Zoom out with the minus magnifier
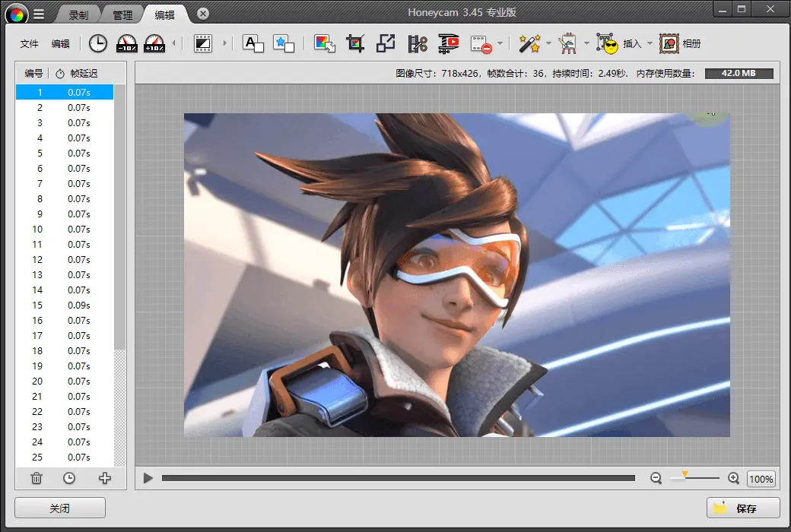The height and width of the screenshot is (532, 791). [x=656, y=478]
